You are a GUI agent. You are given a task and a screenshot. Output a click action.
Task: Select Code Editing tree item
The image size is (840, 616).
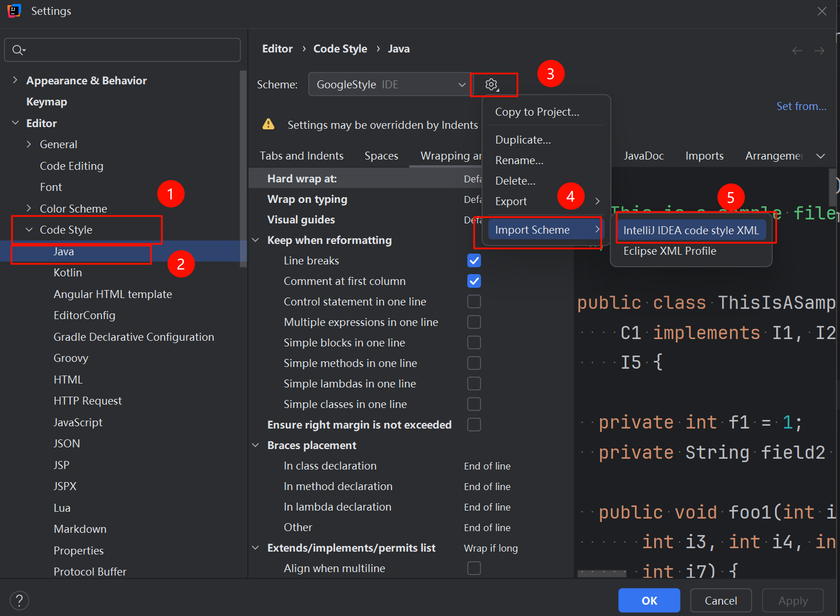click(x=71, y=166)
